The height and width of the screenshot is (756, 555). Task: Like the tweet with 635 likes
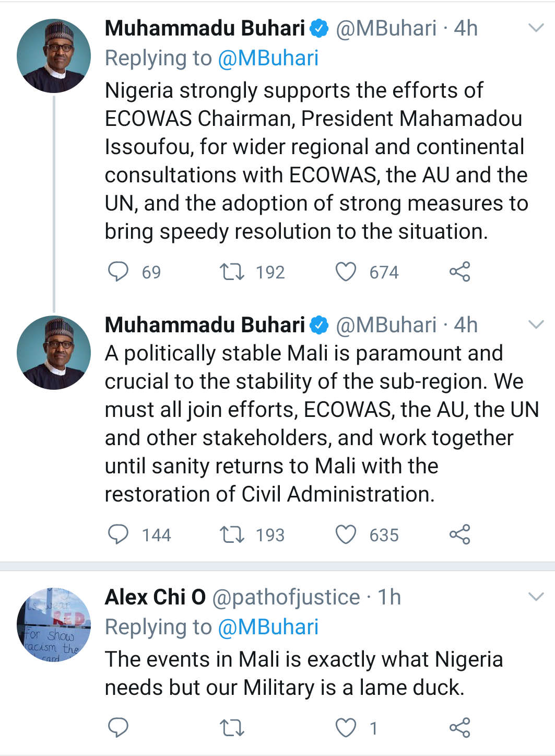pyautogui.click(x=346, y=534)
